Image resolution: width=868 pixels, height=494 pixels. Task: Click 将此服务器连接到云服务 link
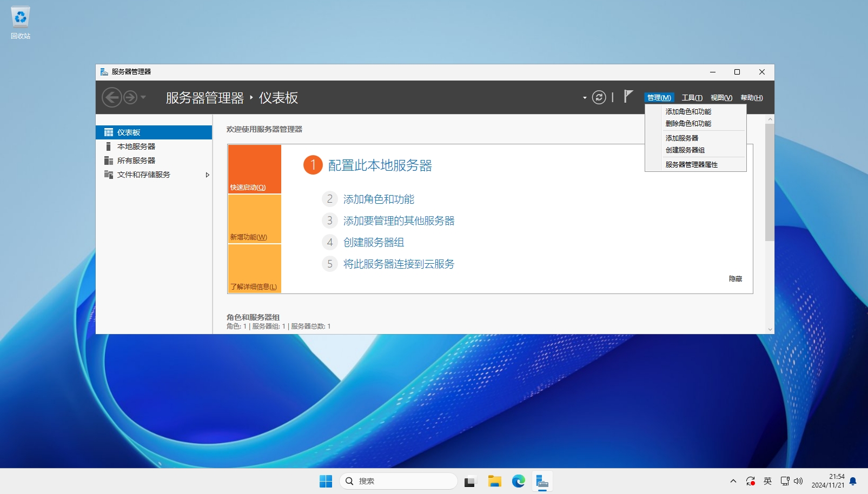(399, 264)
